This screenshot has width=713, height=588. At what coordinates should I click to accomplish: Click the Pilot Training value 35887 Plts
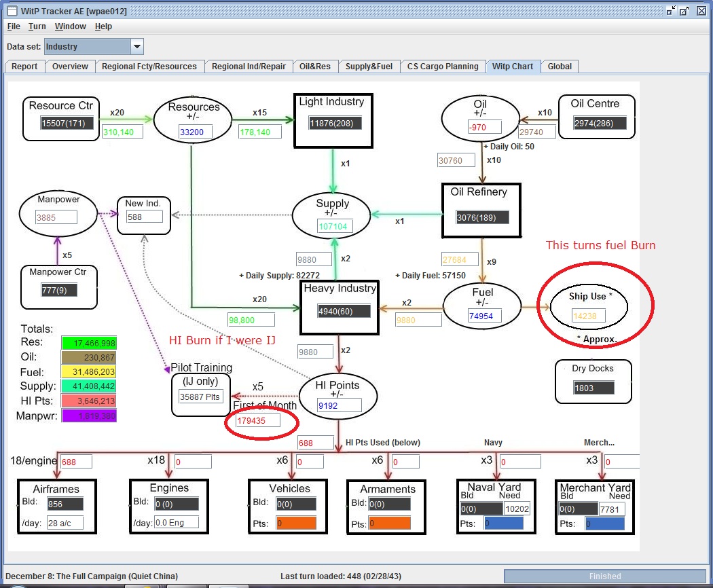coord(200,397)
